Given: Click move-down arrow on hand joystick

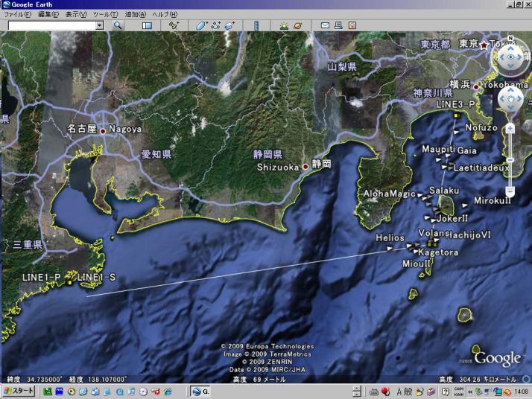Looking at the screenshot, I should click(x=510, y=108).
